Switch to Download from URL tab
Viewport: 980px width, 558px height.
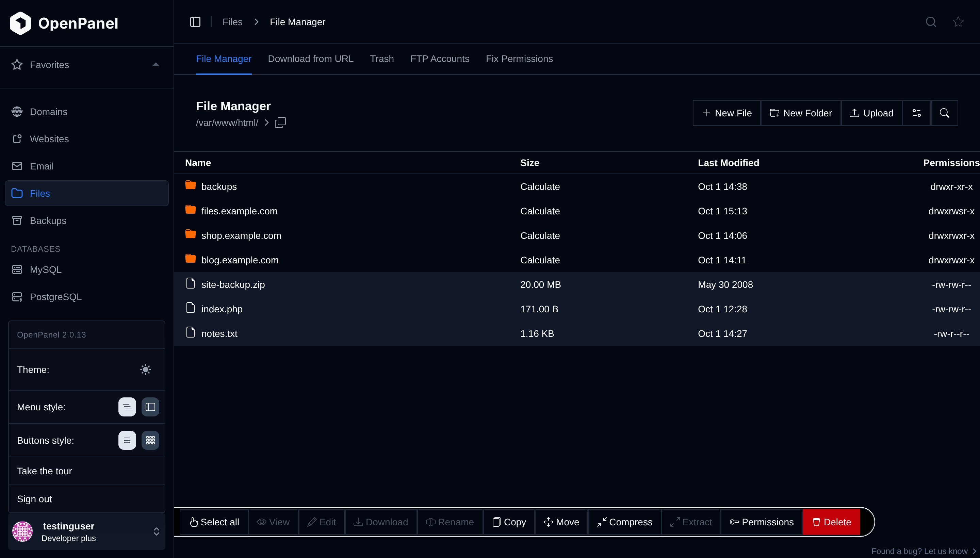point(310,59)
